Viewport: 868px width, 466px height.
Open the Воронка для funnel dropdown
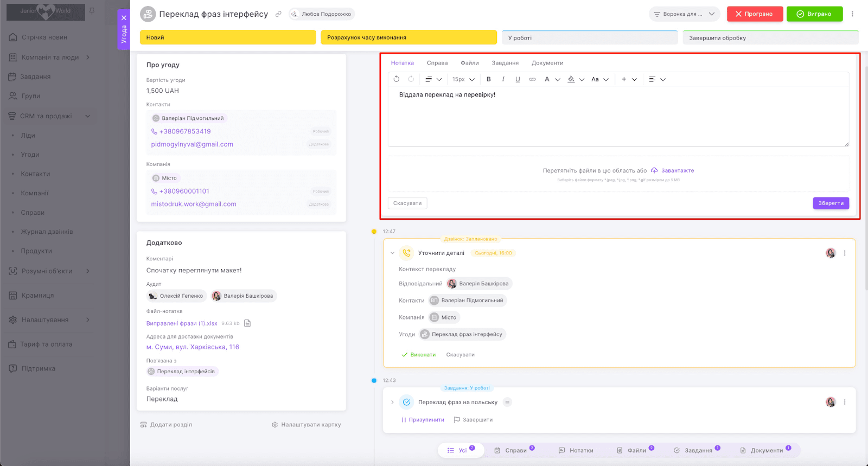coord(684,14)
